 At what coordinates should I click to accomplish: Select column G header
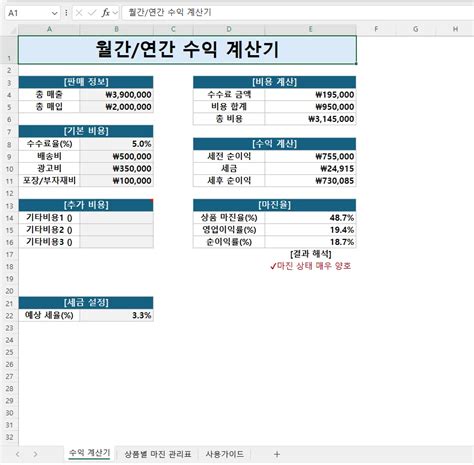pos(416,29)
